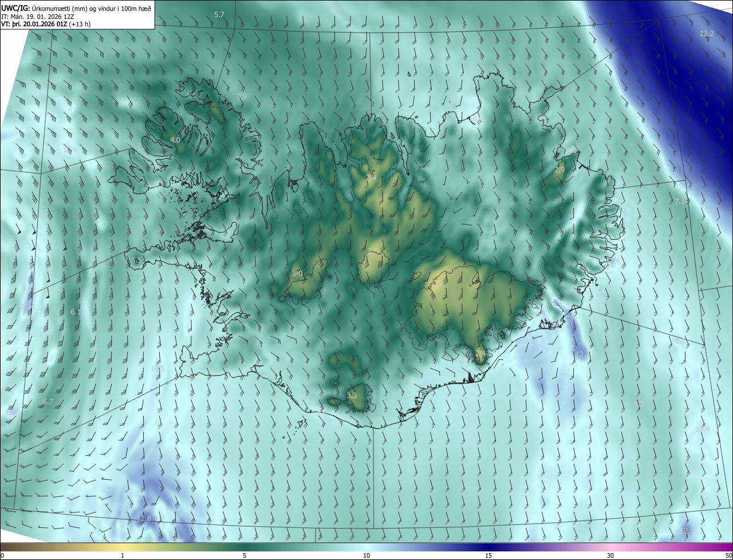Click the 6.7 value label
733x560 pixels.
click(x=48, y=402)
